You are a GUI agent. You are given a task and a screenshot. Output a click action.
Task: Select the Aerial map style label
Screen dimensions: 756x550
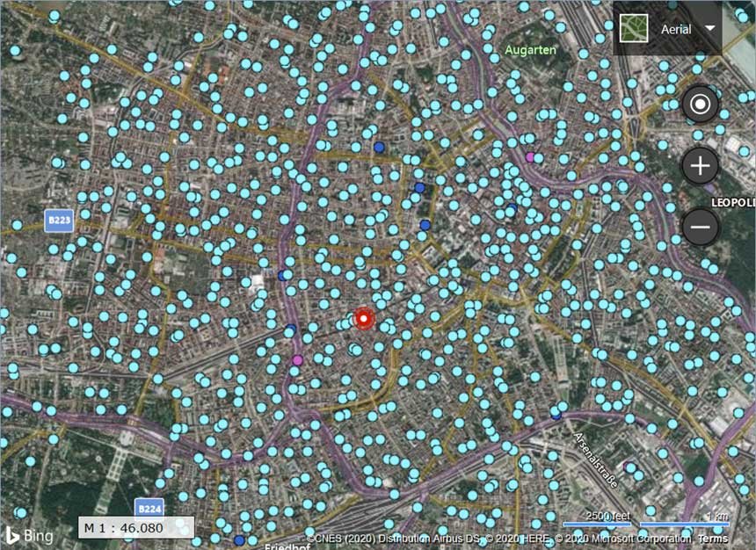tap(675, 29)
